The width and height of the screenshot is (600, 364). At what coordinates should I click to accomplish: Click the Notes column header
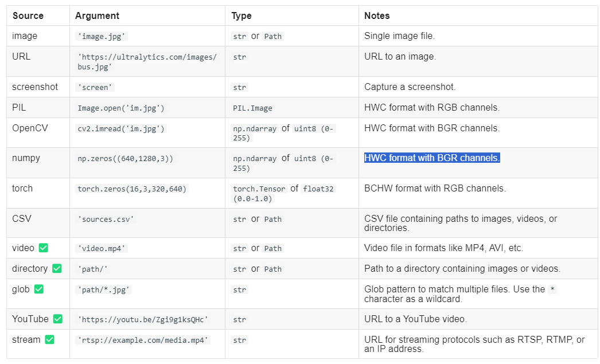coord(376,15)
